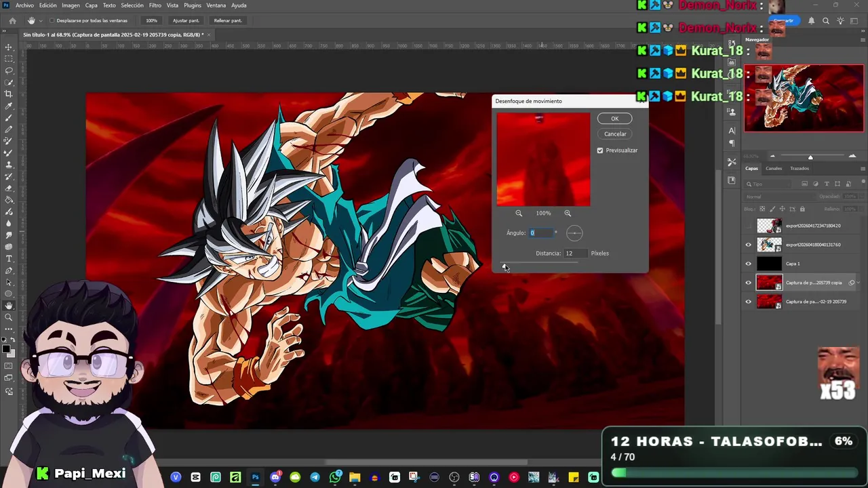The height and width of the screenshot is (488, 868).
Task: Select the Lasso tool
Action: pos(9,70)
